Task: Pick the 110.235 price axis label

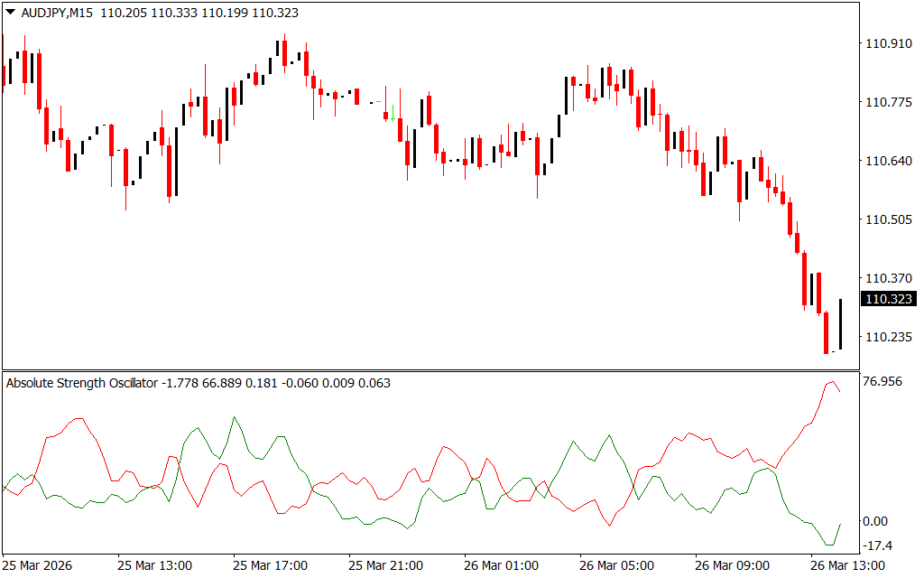Action: 888,337
